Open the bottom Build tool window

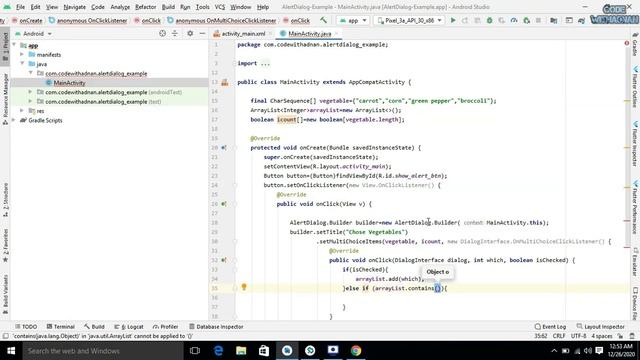click(x=94, y=327)
